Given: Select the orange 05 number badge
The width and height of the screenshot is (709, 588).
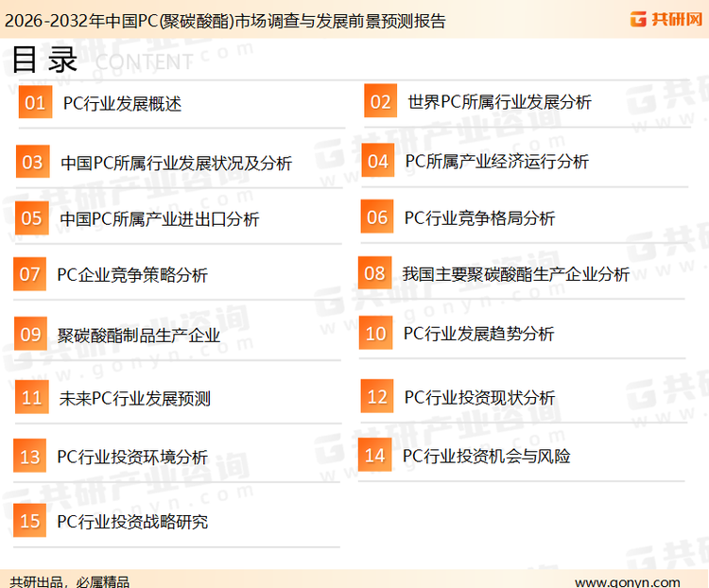Looking at the screenshot, I should tap(31, 218).
